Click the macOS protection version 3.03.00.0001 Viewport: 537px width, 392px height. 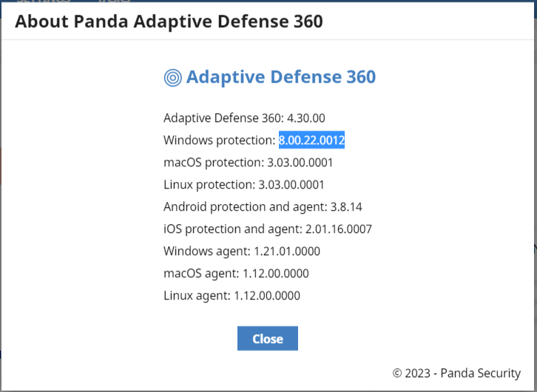click(300, 162)
